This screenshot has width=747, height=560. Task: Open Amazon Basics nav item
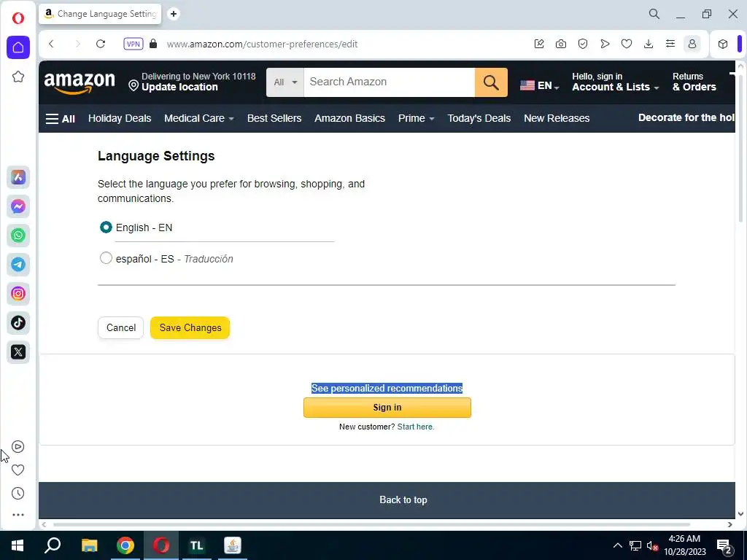[349, 118]
